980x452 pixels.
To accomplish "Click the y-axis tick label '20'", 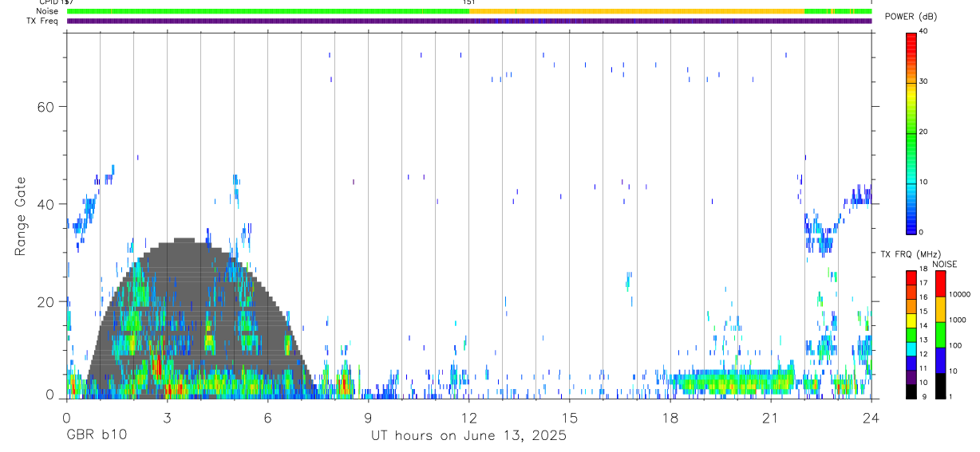I will 46,302.
